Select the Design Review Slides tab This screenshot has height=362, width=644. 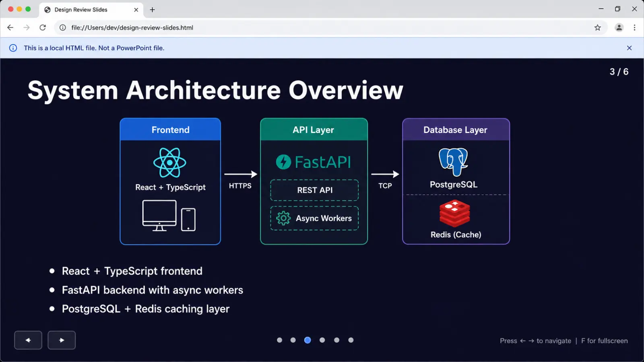[91, 10]
